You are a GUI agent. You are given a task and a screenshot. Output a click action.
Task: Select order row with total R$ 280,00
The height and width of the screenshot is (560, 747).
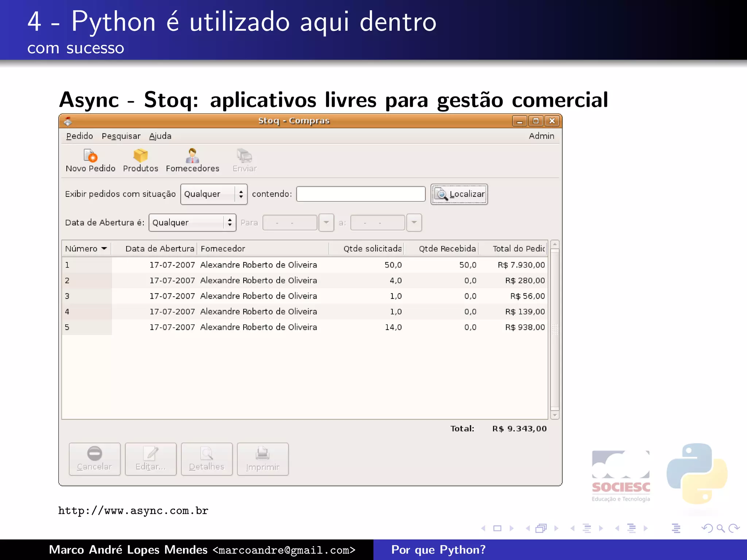(305, 281)
